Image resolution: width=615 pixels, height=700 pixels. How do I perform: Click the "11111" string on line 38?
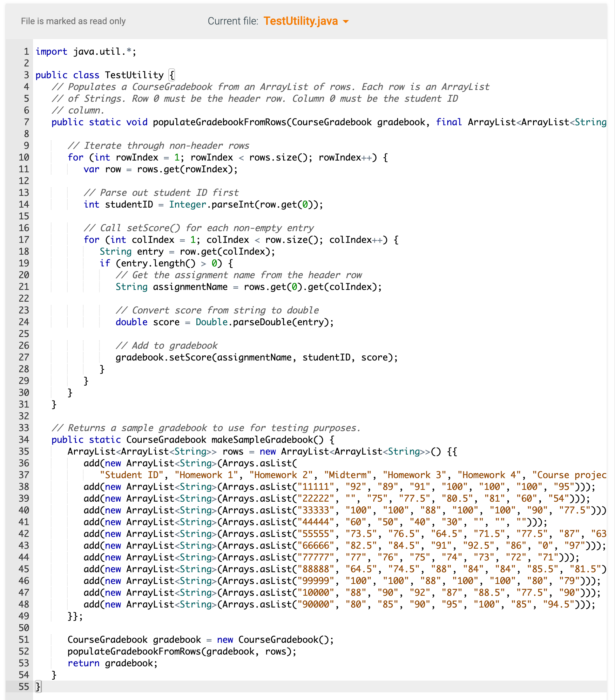coord(315,487)
